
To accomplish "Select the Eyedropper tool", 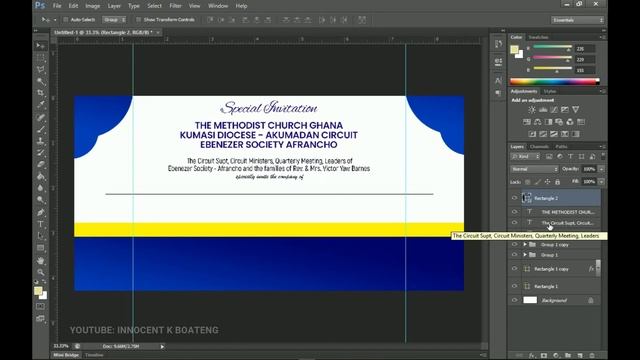I will pos(40,105).
